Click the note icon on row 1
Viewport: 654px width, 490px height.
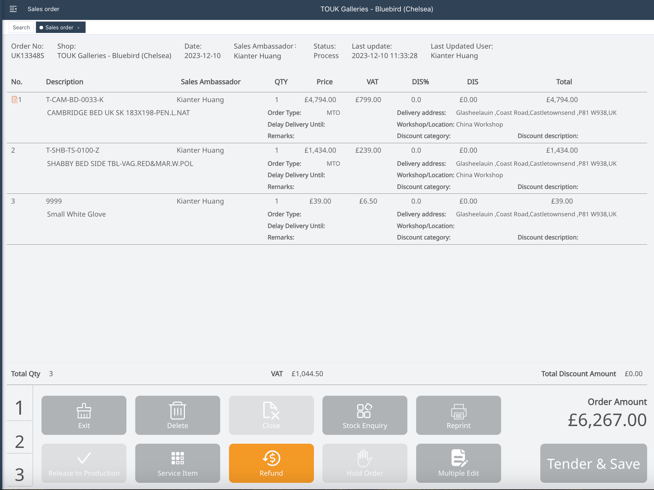[x=14, y=100]
